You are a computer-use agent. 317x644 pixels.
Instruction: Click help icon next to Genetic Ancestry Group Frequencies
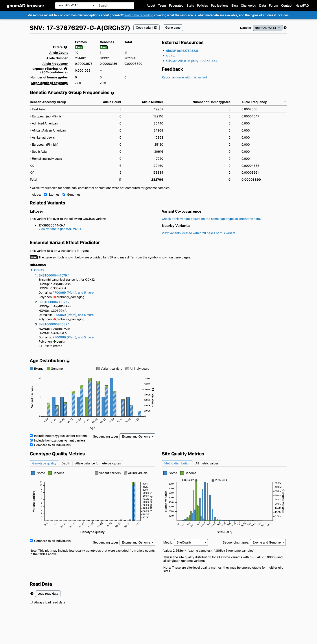tap(112, 93)
